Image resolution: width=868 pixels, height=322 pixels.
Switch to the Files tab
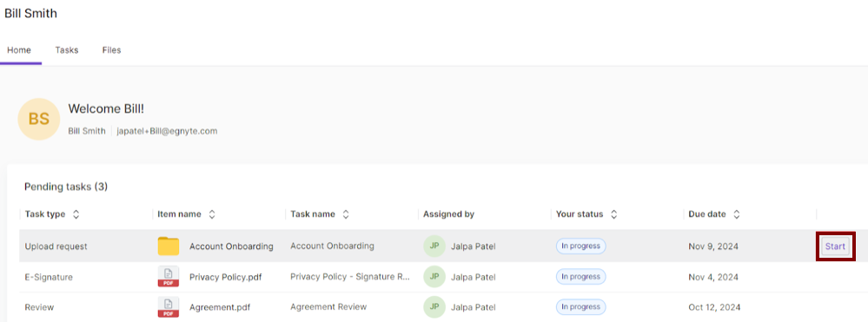click(111, 49)
